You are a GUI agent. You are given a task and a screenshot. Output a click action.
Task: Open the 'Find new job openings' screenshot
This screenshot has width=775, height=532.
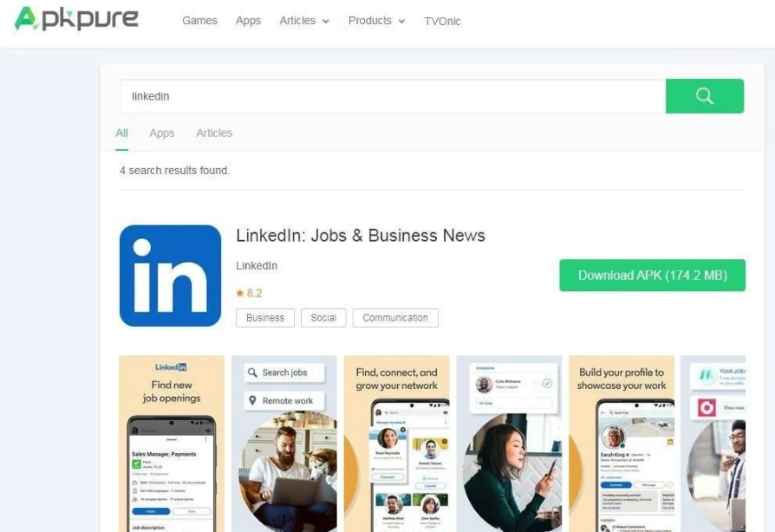tap(172, 444)
